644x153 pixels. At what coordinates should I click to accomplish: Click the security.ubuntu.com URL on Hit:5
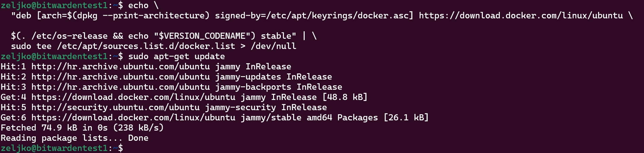click(x=115, y=107)
